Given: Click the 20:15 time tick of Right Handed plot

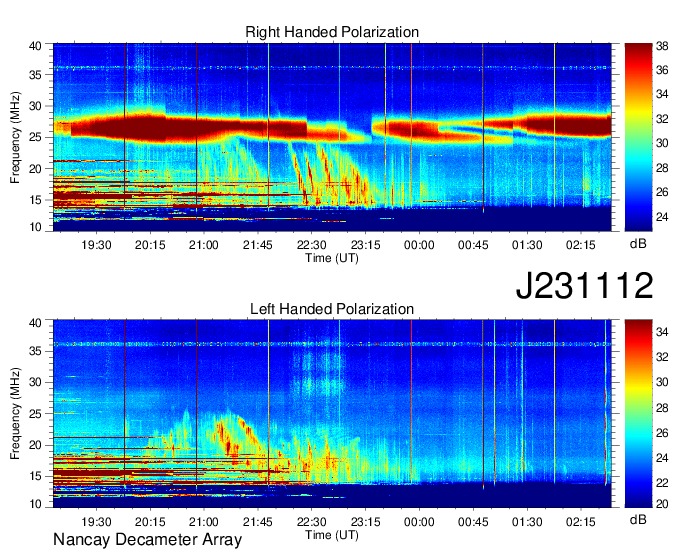Looking at the screenshot, I should coord(150,245).
